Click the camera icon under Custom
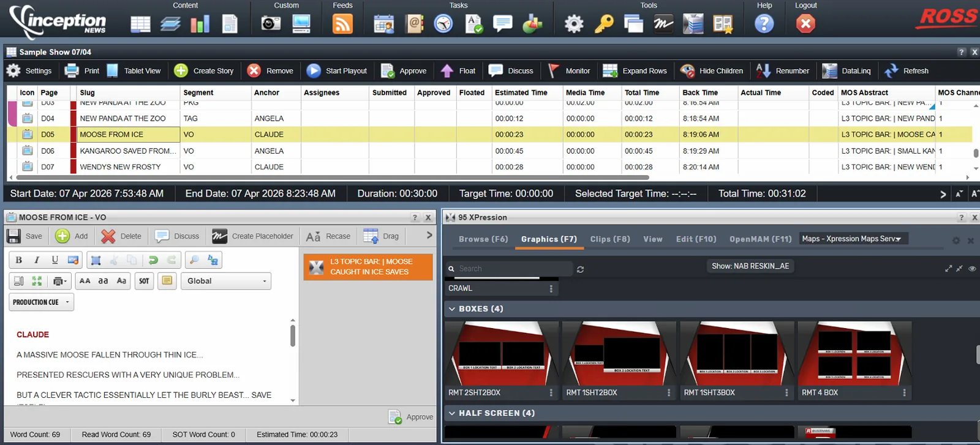This screenshot has height=445, width=980. [271, 24]
